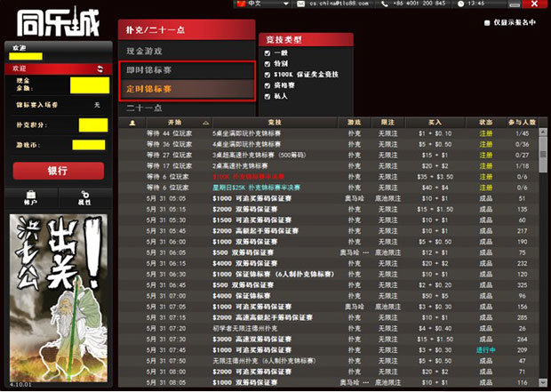This screenshot has width=551, height=392.
Task: Sort by the 游戏 column header
Action: [x=355, y=123]
